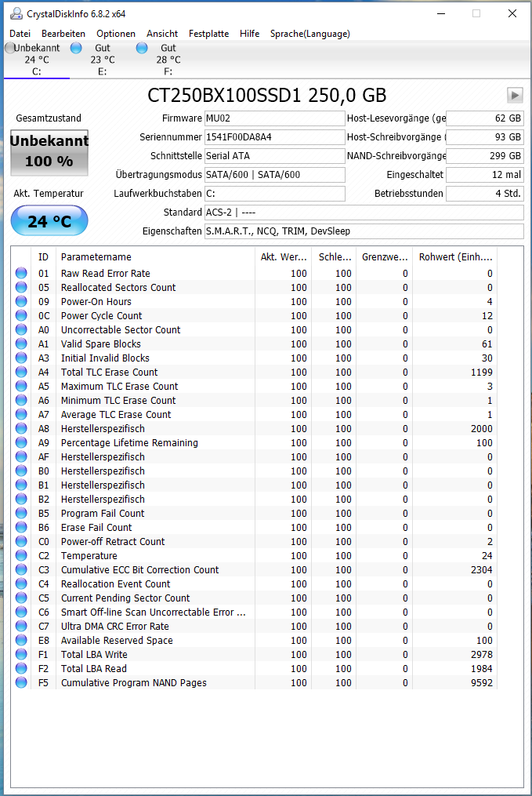Click the Übertragungsmodus field SATA/600

tap(274, 175)
